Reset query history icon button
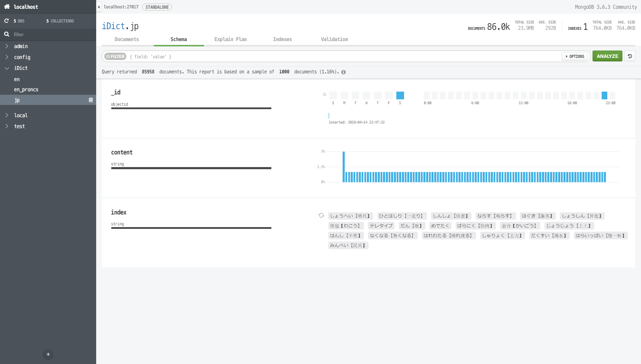 pos(630,56)
